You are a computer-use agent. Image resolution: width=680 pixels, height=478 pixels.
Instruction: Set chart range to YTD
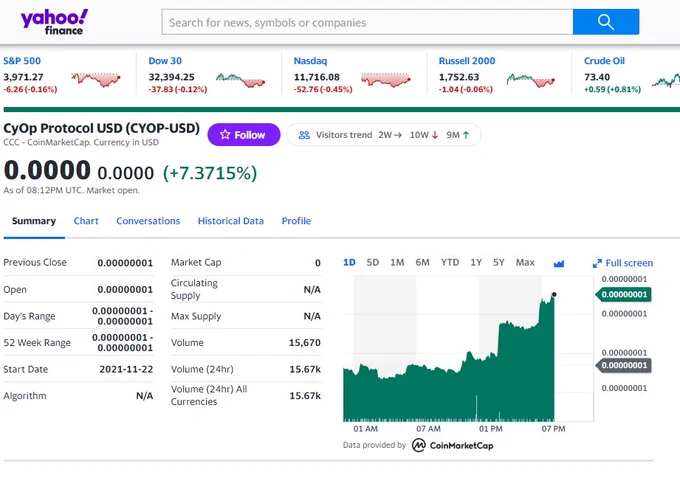(450, 262)
